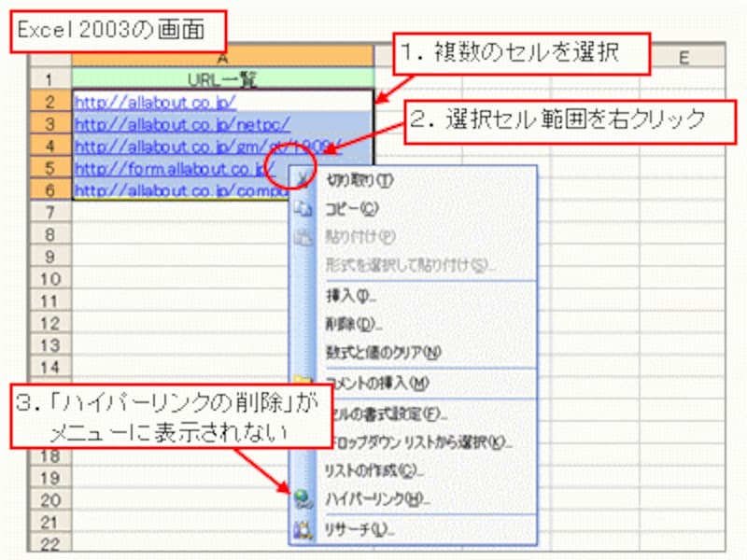Viewport: 747px width, 560px height.
Task: Select row 1 header
Action: 50,79
